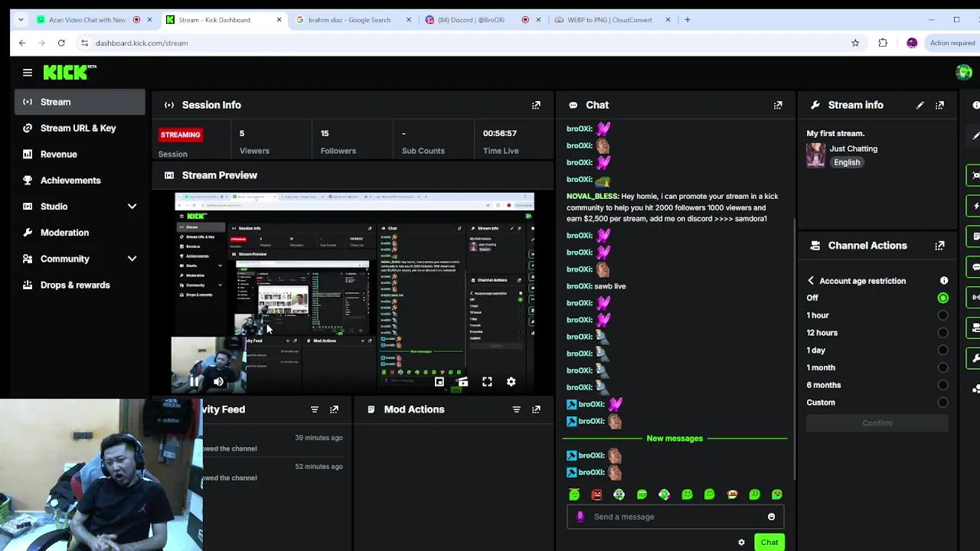
Task: Select the 6 months age restriction
Action: [942, 385]
